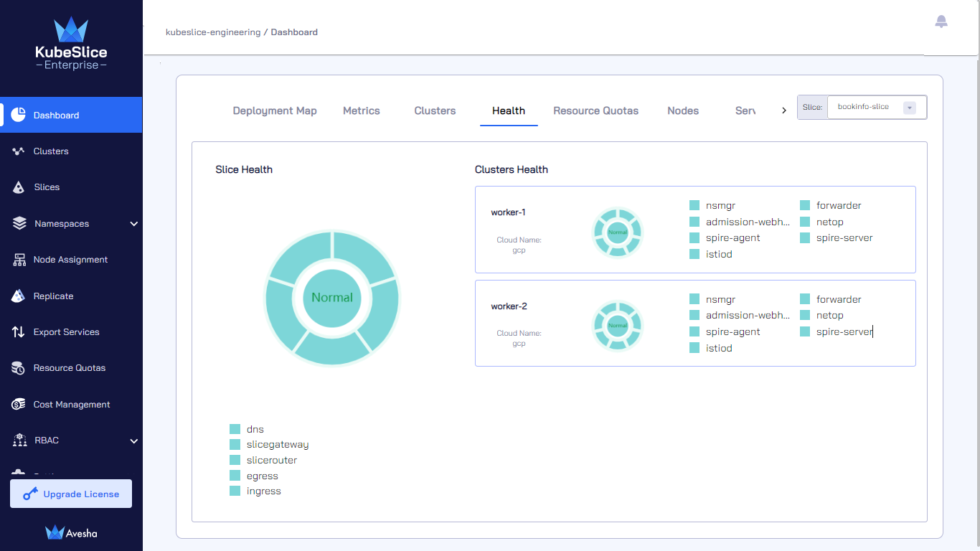Open Resource Quotas in the sidebar
The height and width of the screenshot is (551, 980).
pos(71,368)
